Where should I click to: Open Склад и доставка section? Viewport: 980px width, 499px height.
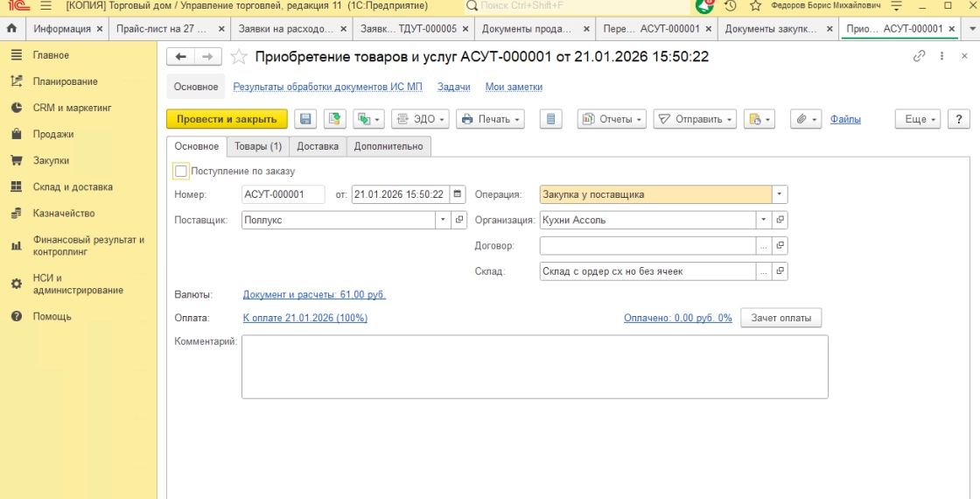73,186
